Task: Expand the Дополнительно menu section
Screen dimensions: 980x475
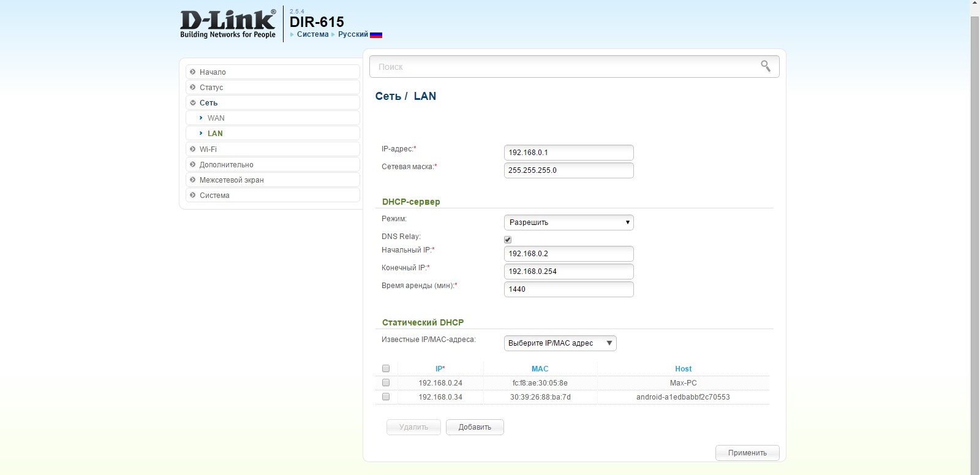Action: (273, 164)
